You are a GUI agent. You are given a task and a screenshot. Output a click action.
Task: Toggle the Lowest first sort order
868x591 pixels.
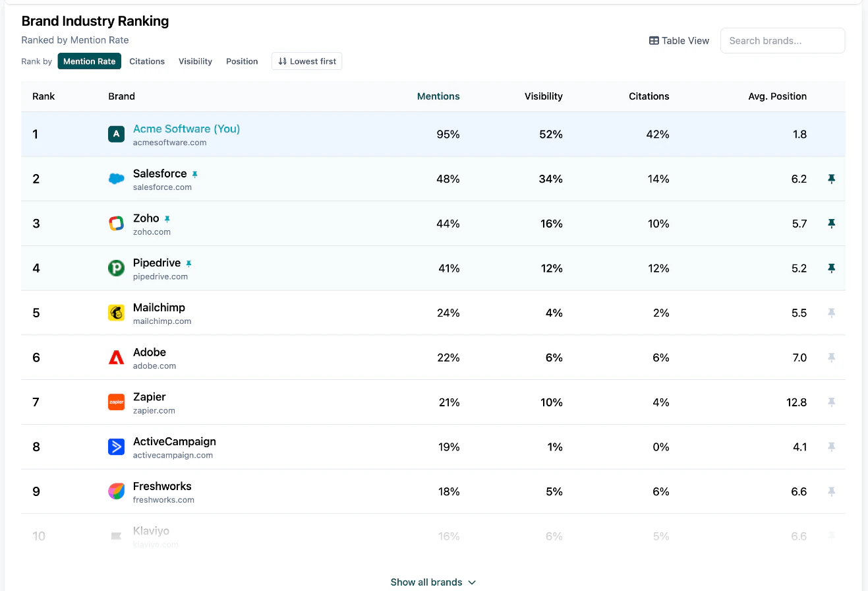click(307, 61)
